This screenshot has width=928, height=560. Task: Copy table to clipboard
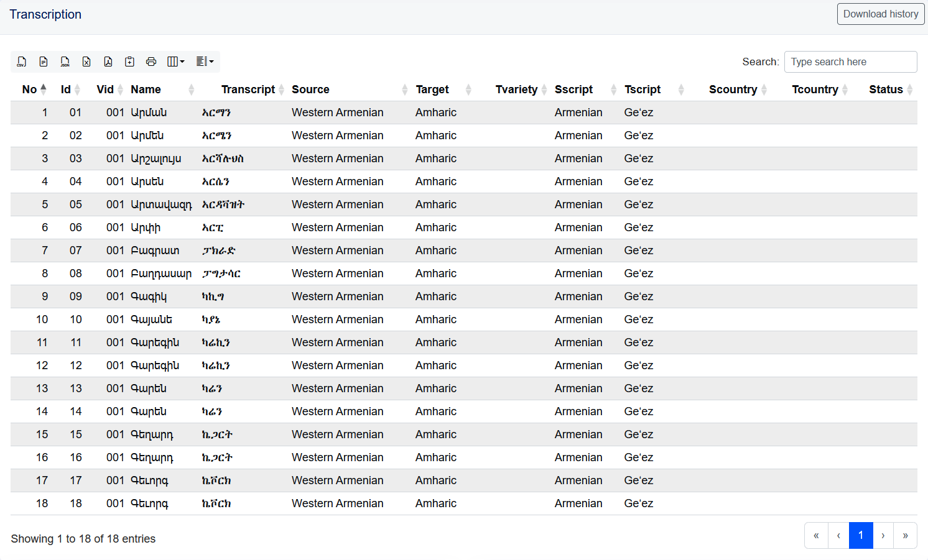click(129, 62)
